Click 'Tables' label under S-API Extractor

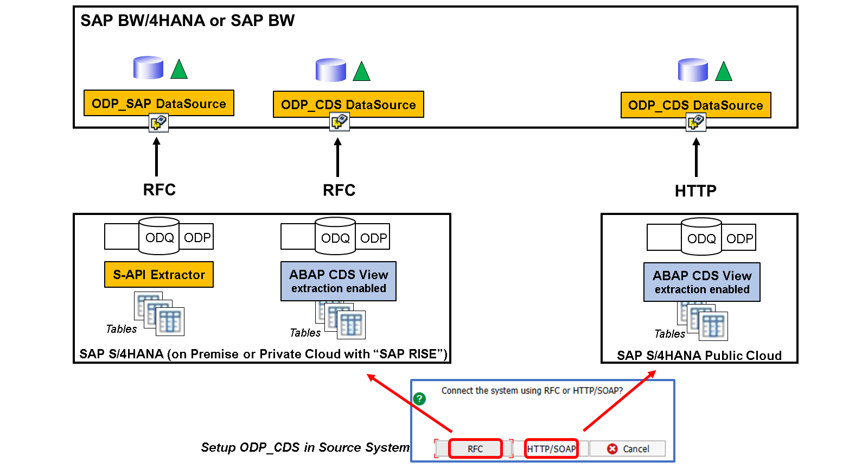tap(122, 329)
